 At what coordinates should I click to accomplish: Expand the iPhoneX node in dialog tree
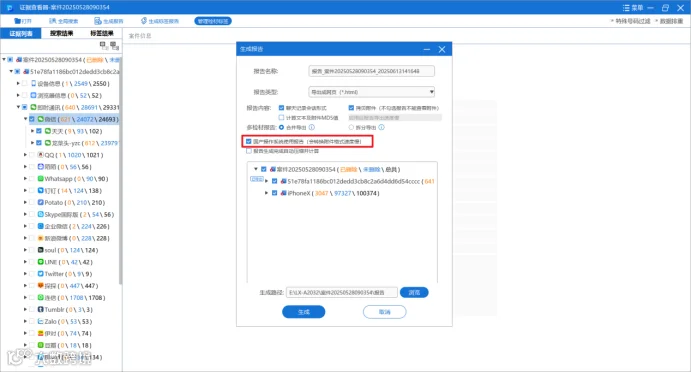[x=266, y=193]
